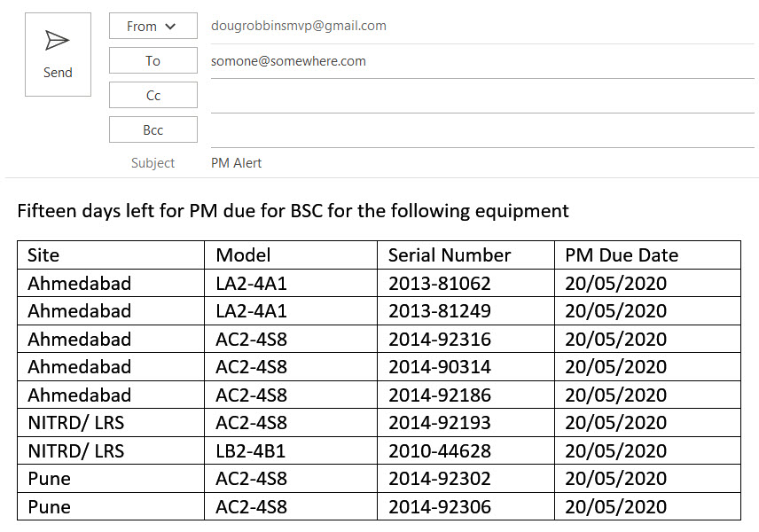The width and height of the screenshot is (759, 532).
Task: Click the message body intro sentence
Action: point(293,211)
